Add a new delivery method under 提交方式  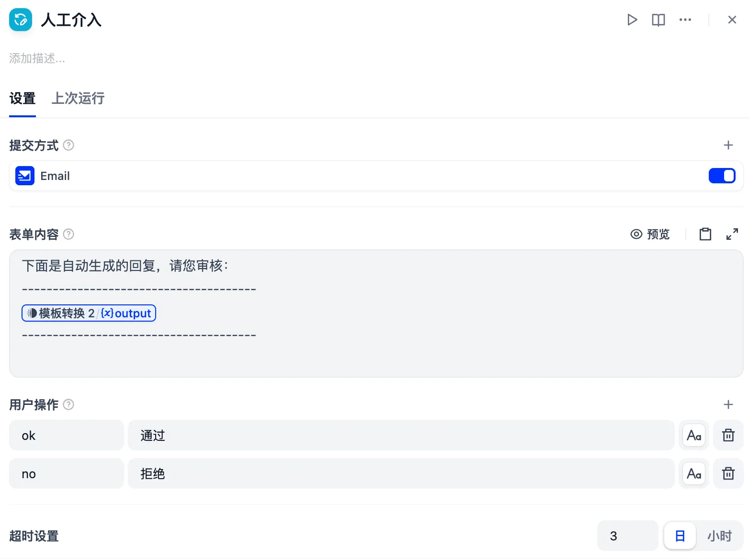click(x=728, y=145)
